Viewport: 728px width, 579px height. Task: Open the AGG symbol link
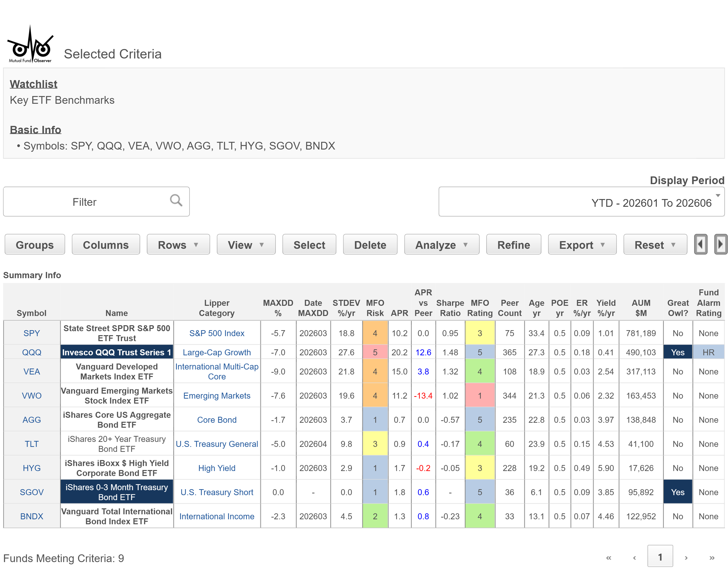[32, 420]
